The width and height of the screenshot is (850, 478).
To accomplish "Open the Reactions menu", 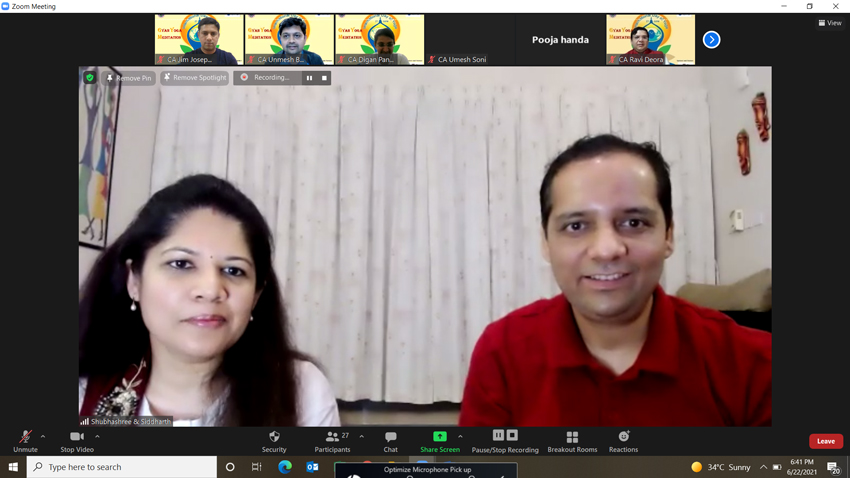I will click(623, 440).
